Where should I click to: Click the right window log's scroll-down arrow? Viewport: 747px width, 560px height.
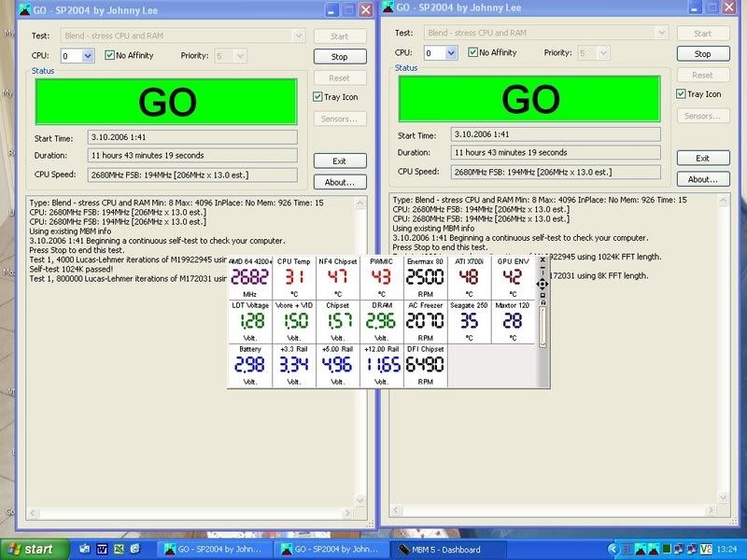[724, 497]
